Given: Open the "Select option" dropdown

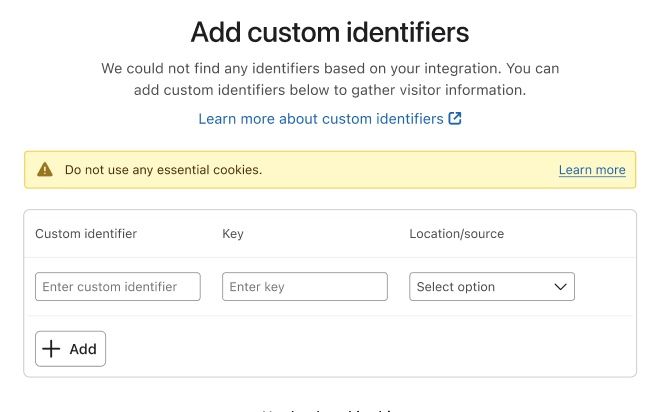Looking at the screenshot, I should tap(491, 287).
